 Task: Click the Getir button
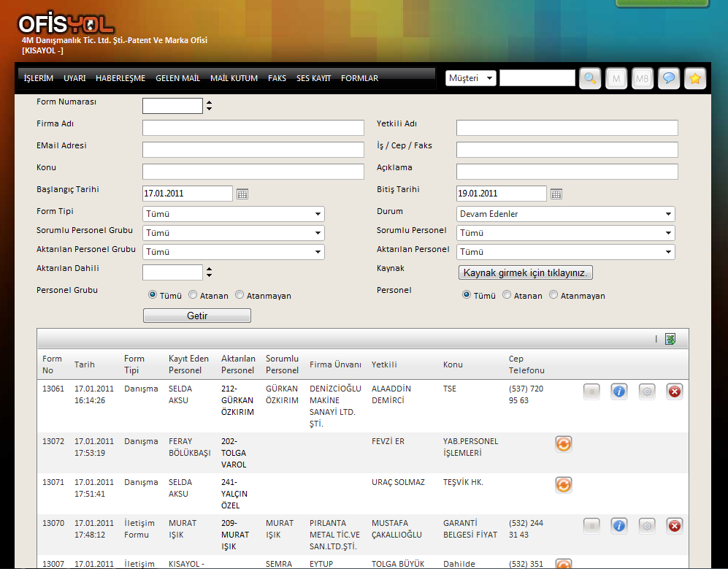197,316
